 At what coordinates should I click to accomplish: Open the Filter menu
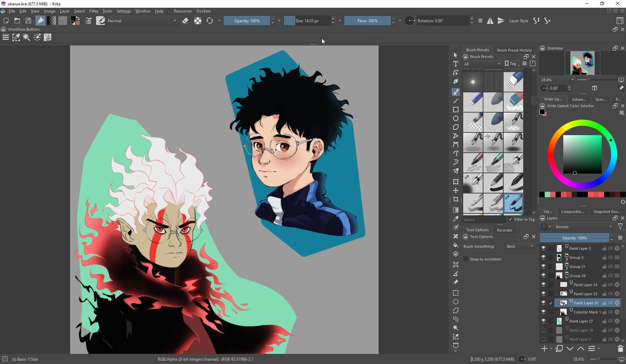tap(93, 11)
